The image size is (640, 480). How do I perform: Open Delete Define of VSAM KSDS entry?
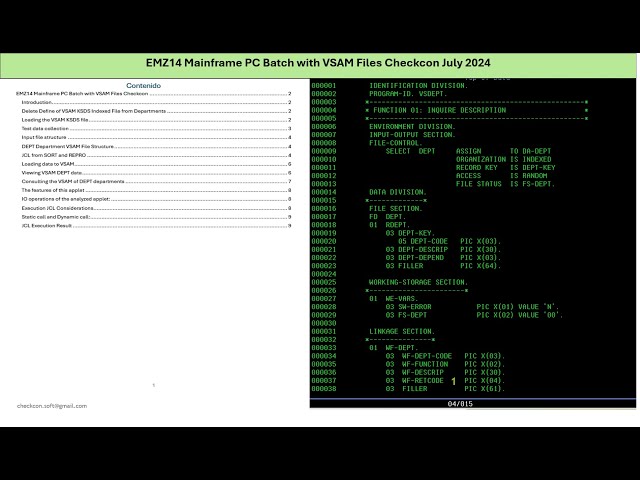coord(156,111)
